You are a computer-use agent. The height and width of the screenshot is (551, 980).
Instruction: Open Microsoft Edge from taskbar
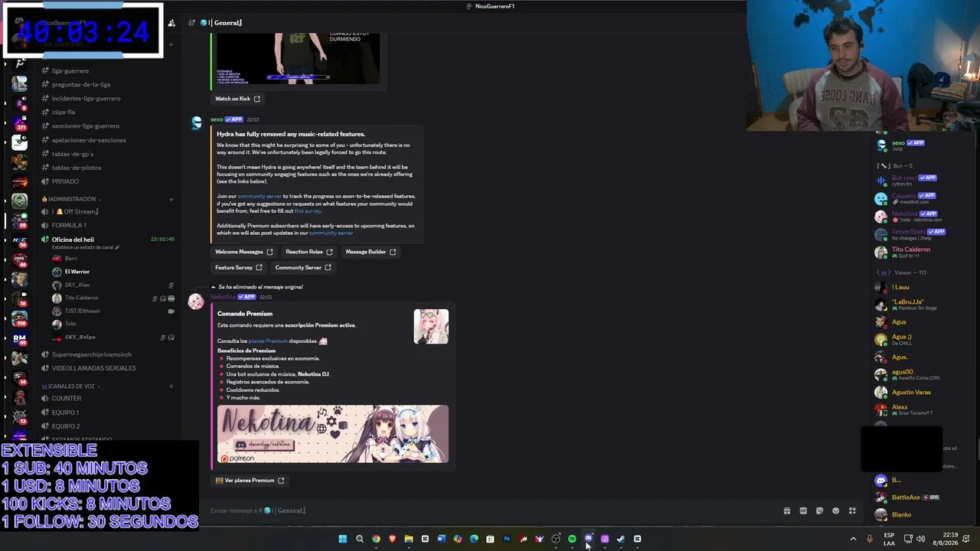tap(474, 539)
